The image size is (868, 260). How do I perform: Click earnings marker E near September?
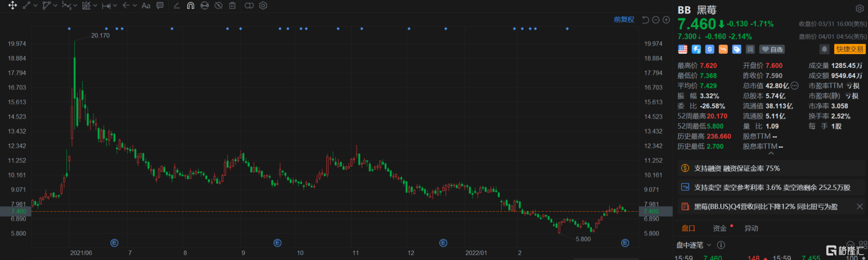point(277,243)
